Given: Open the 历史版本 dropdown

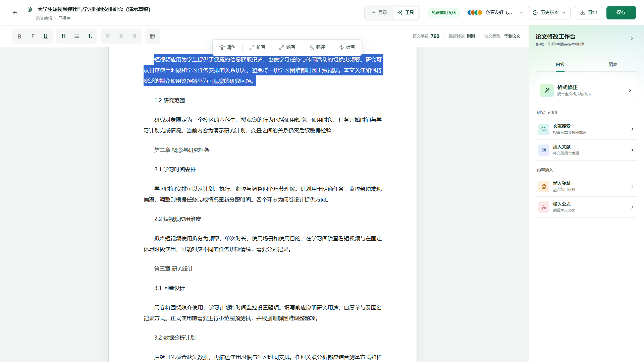Looking at the screenshot, I should (549, 13).
